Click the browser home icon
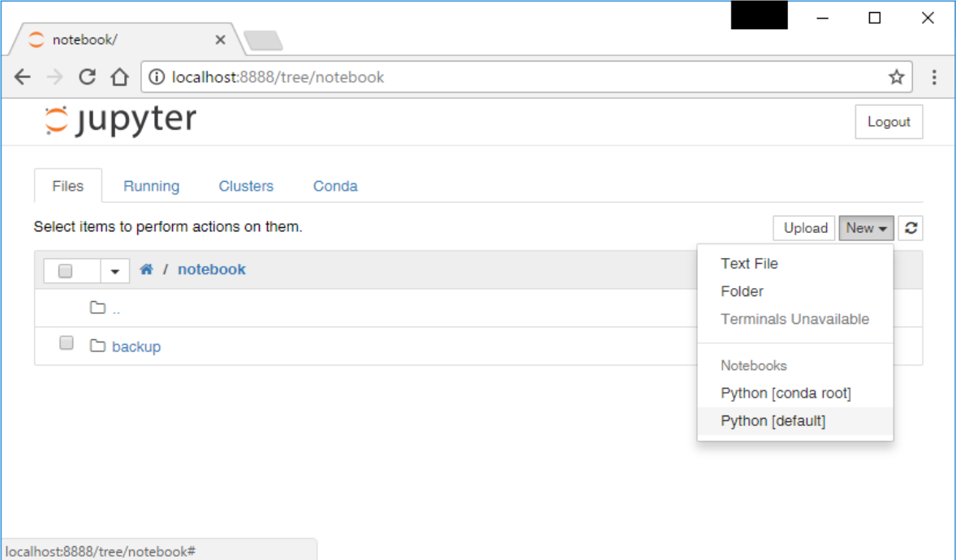This screenshot has width=956, height=560. pyautogui.click(x=120, y=77)
